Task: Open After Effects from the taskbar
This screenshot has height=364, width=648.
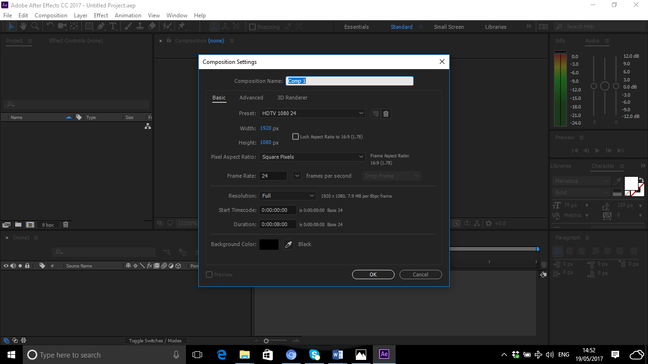Action: [x=384, y=354]
